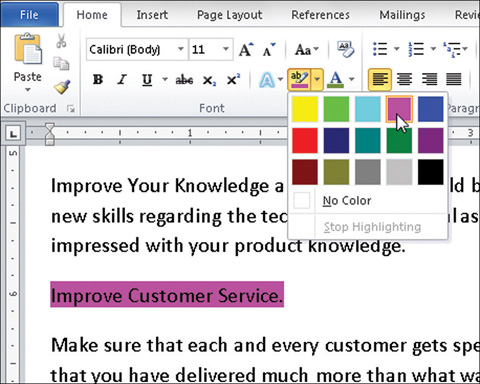Expand the Paste options arrow
This screenshot has height=384, width=480.
(28, 90)
